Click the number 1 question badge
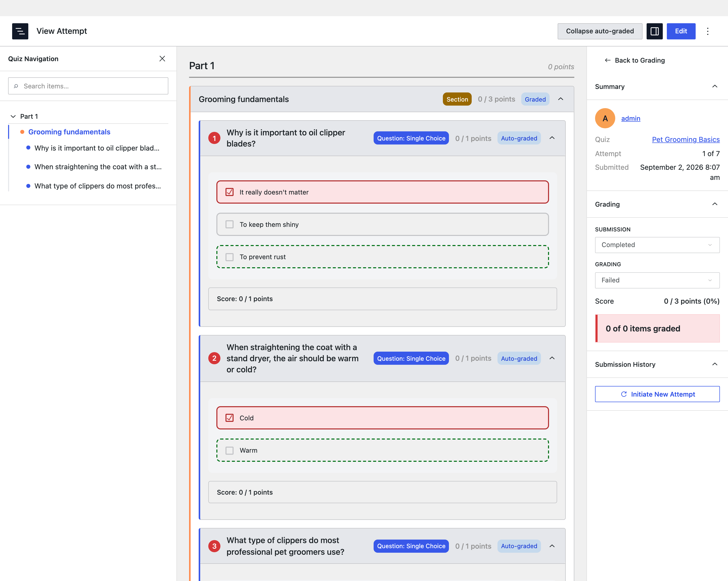 (214, 138)
